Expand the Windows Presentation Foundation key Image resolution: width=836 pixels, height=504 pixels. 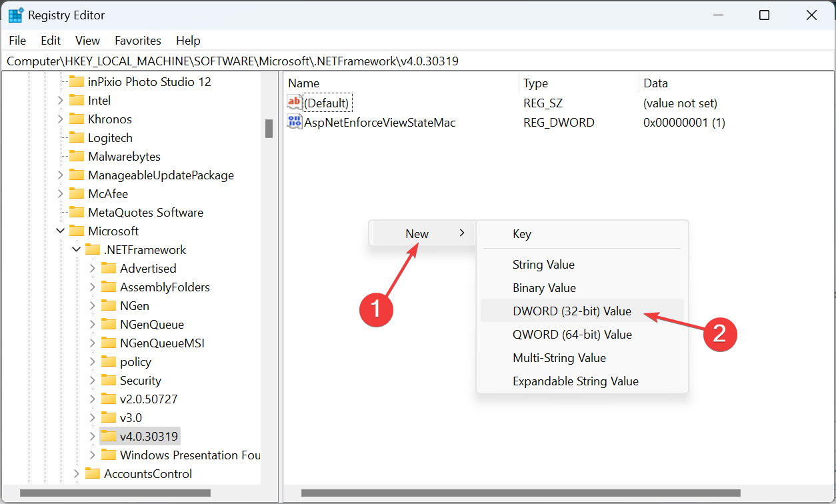click(92, 455)
